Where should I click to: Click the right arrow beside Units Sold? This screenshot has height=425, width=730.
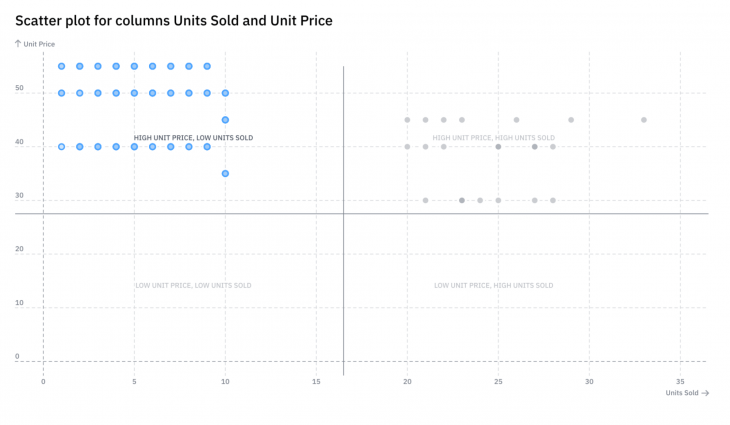(x=705, y=393)
